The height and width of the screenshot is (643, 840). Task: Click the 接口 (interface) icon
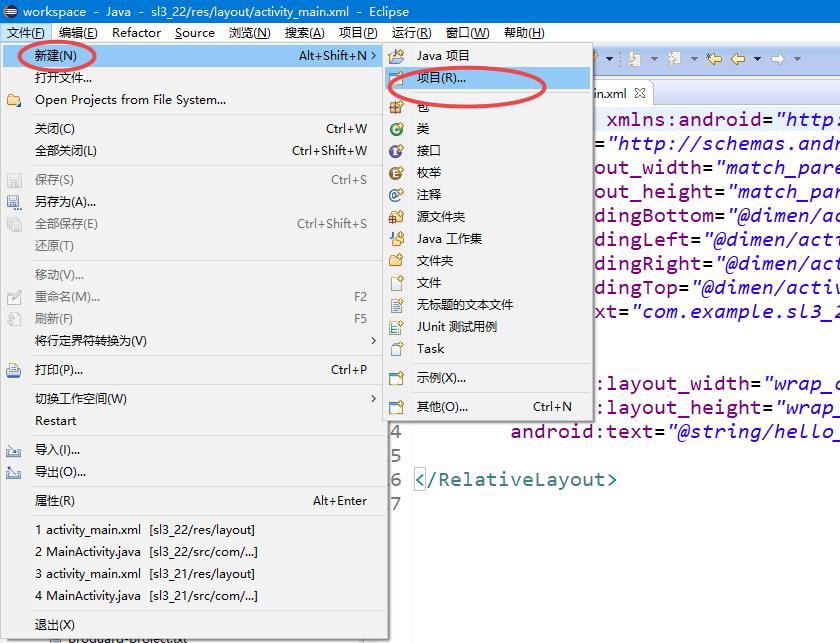[x=396, y=151]
